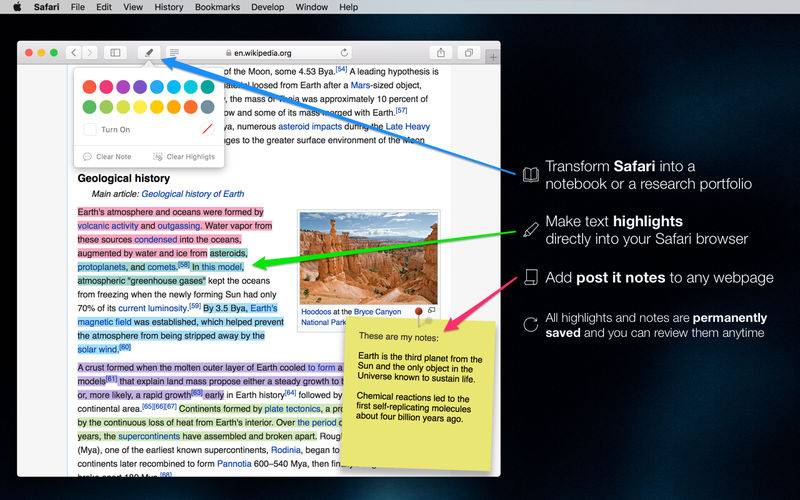
Task: Click the en.wikipedia.org address field
Action: coord(259,53)
